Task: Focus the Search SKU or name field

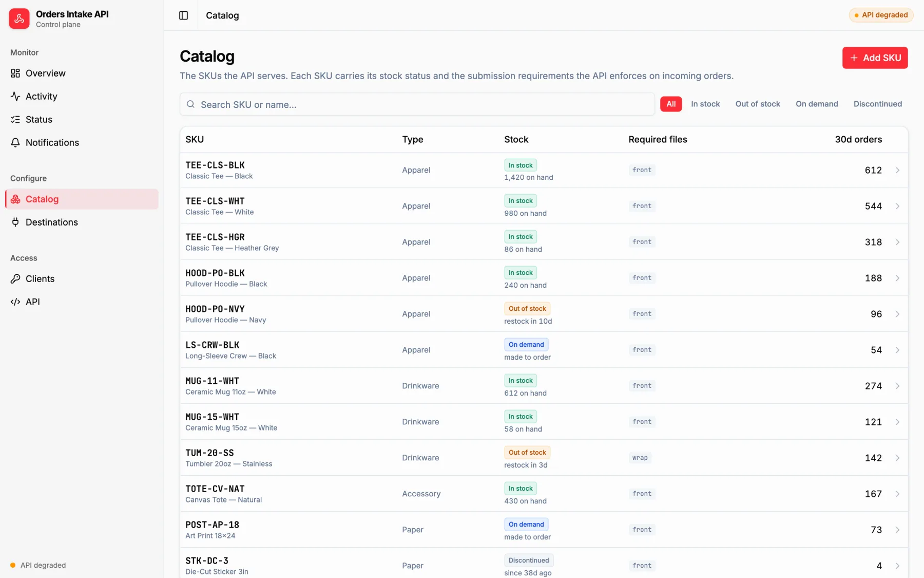Action: point(417,104)
